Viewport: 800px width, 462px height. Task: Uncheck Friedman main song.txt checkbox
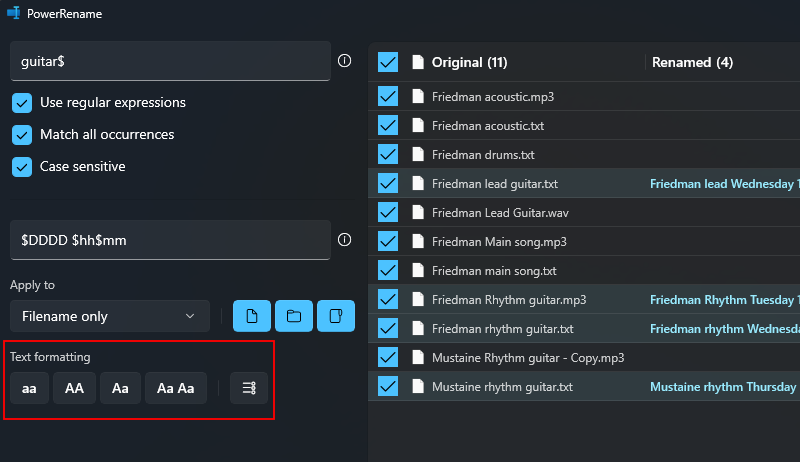tap(388, 270)
